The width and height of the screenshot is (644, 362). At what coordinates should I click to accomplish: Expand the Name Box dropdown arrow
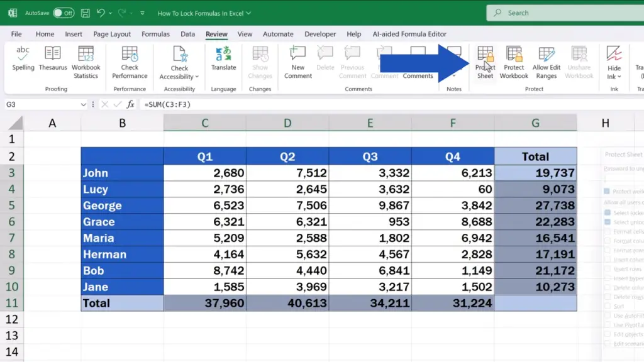(84, 104)
